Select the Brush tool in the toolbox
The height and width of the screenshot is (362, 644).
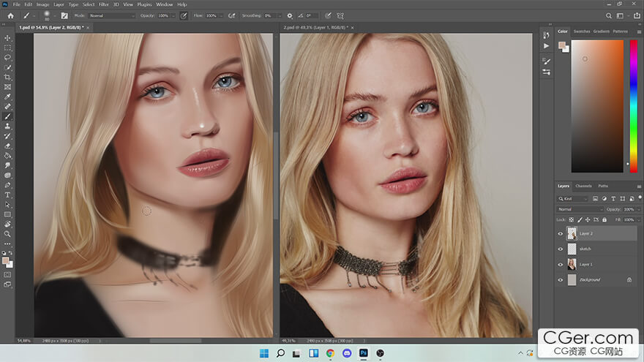pos(7,116)
